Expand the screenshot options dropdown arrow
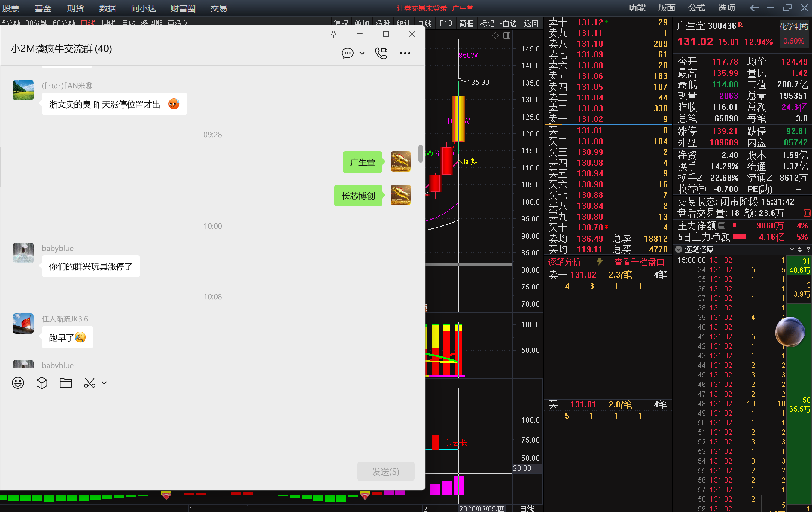812x512 pixels. (104, 383)
